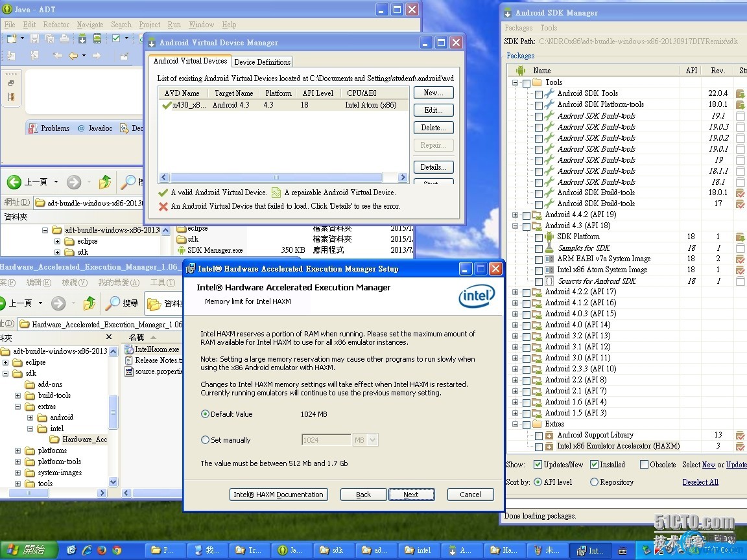Click the AVD list horizontal scrollbar
This screenshot has height=560, width=747.
283,178
